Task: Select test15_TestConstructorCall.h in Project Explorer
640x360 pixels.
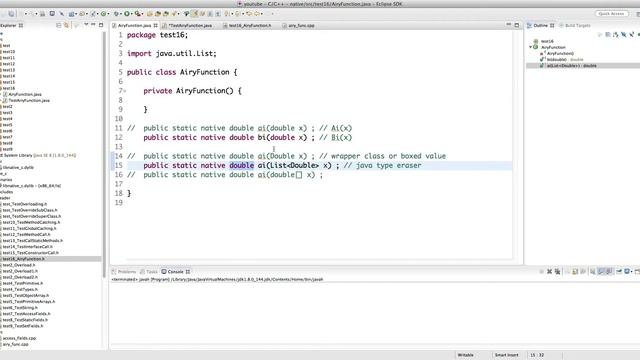Action: [x=30, y=253]
